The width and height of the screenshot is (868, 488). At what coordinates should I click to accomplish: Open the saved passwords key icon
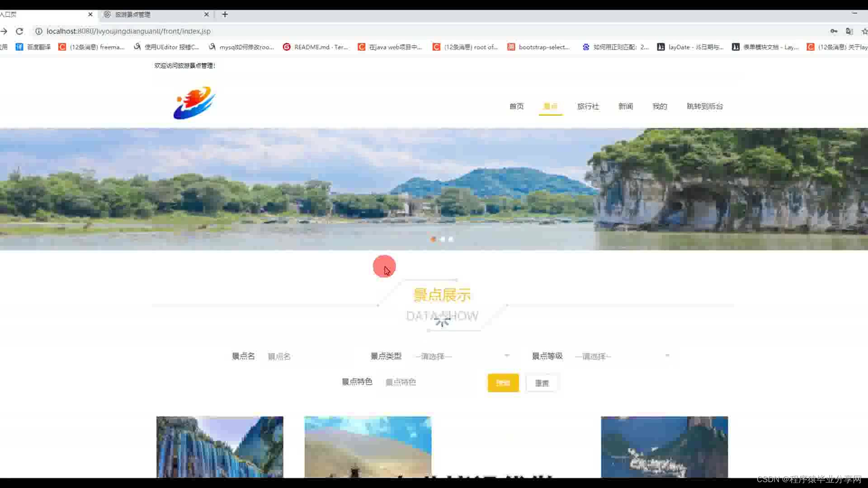point(834,31)
